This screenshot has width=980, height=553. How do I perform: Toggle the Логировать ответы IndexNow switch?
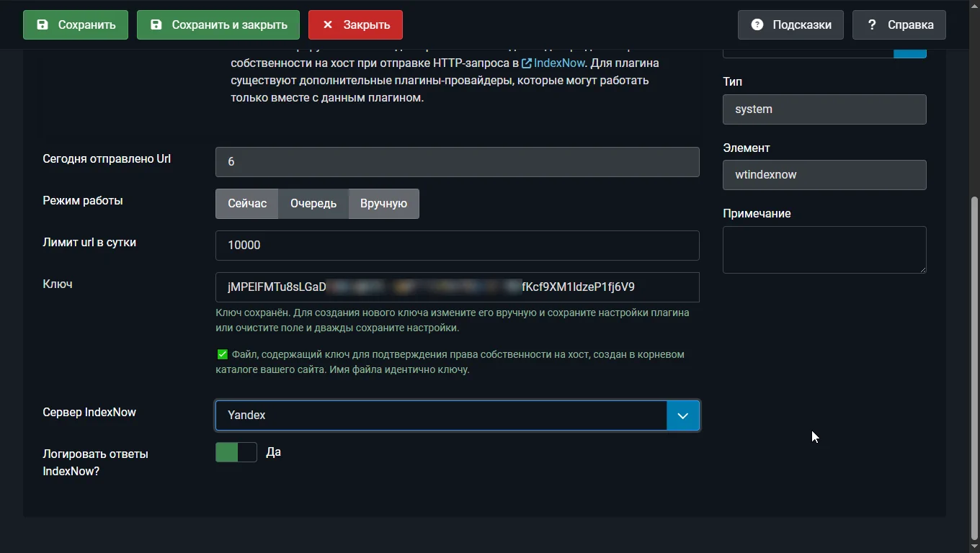pyautogui.click(x=236, y=452)
